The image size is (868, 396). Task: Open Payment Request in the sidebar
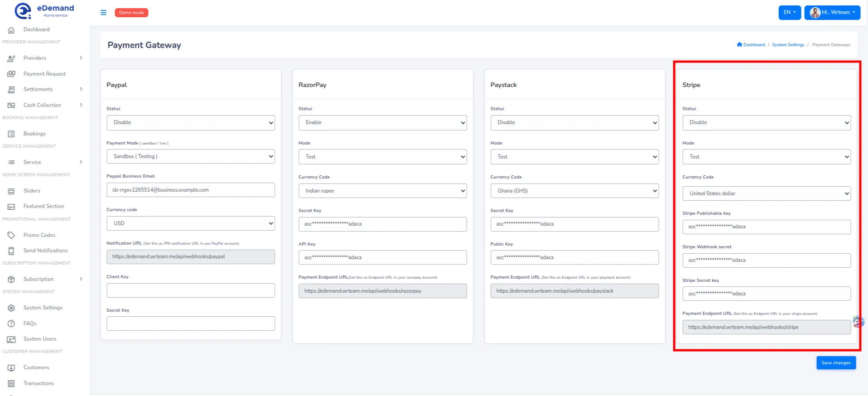click(x=44, y=74)
